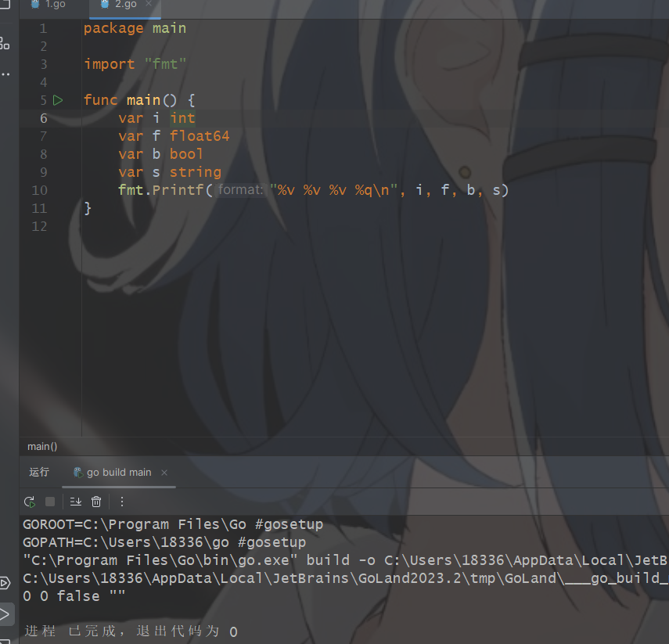Screen dimensions: 669x644
Task: Rerun 'go build main' with the rerun icon
Action: 30,502
